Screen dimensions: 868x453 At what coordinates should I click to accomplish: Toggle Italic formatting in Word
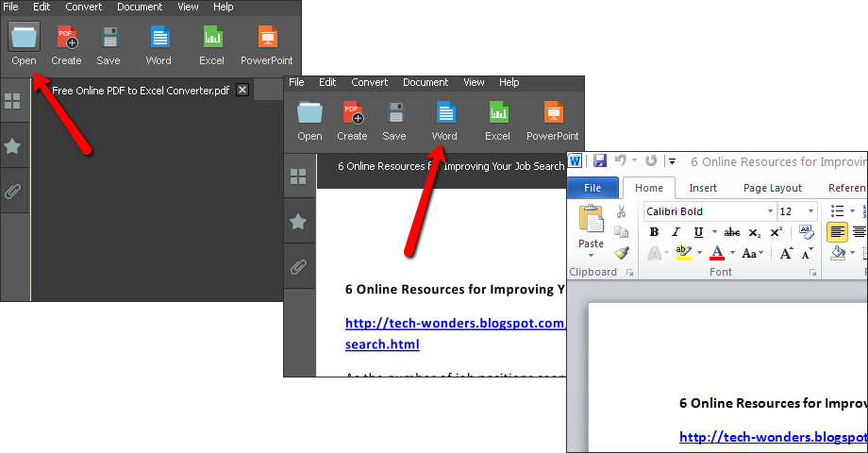click(x=676, y=232)
